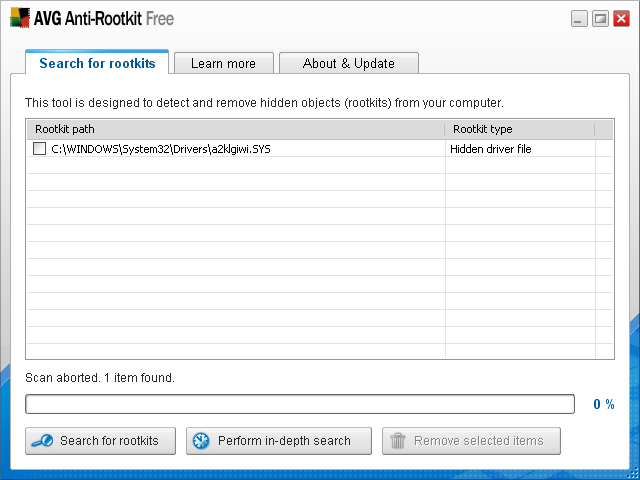640x480 pixels.
Task: Click the Rootkit path column header
Action: (236, 129)
